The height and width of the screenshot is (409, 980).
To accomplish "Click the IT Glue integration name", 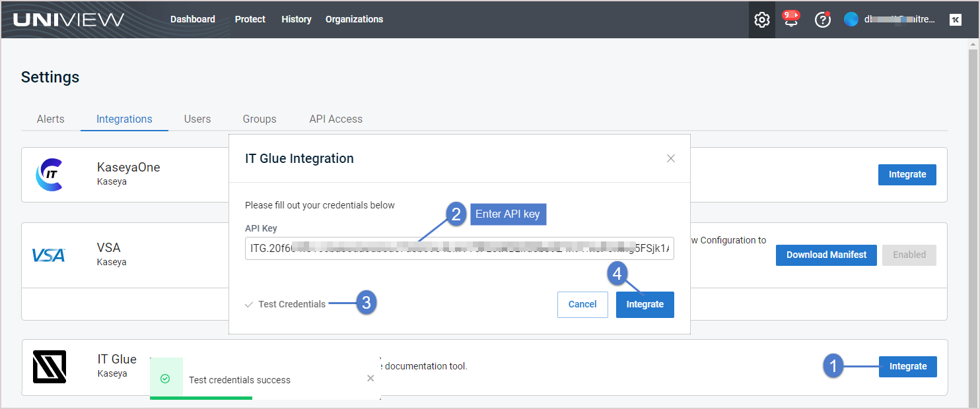I will [x=117, y=360].
